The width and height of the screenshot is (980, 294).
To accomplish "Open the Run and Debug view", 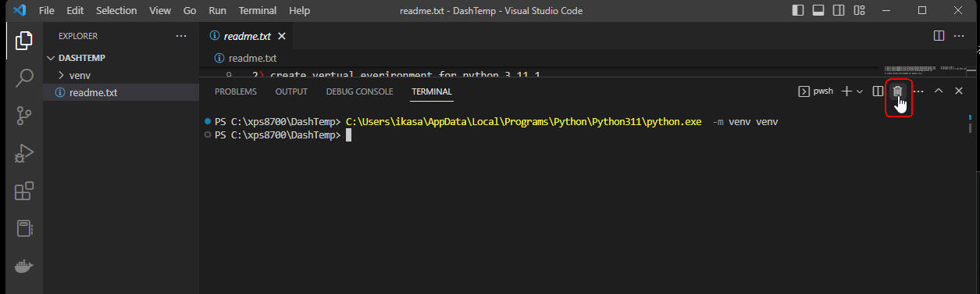I will (23, 152).
